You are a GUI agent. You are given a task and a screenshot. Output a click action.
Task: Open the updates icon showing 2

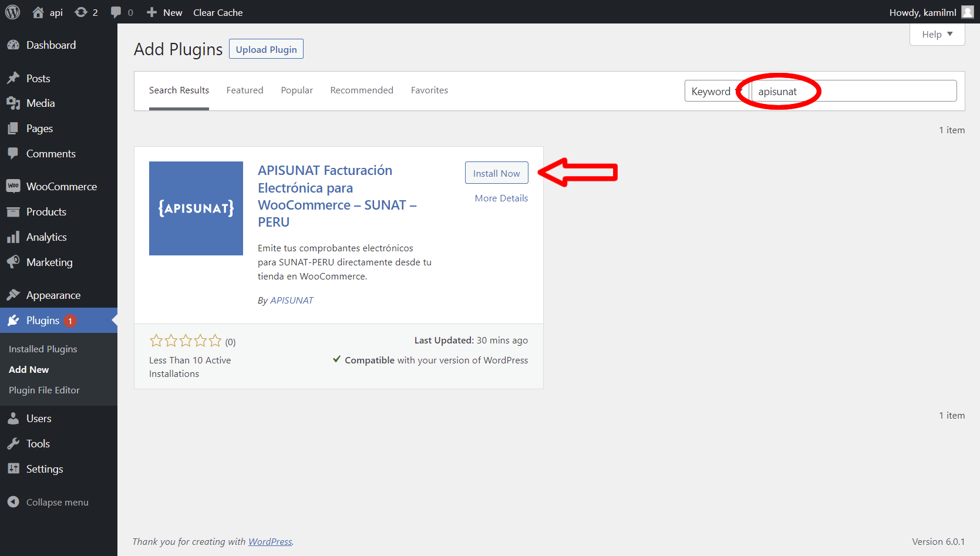coord(81,12)
